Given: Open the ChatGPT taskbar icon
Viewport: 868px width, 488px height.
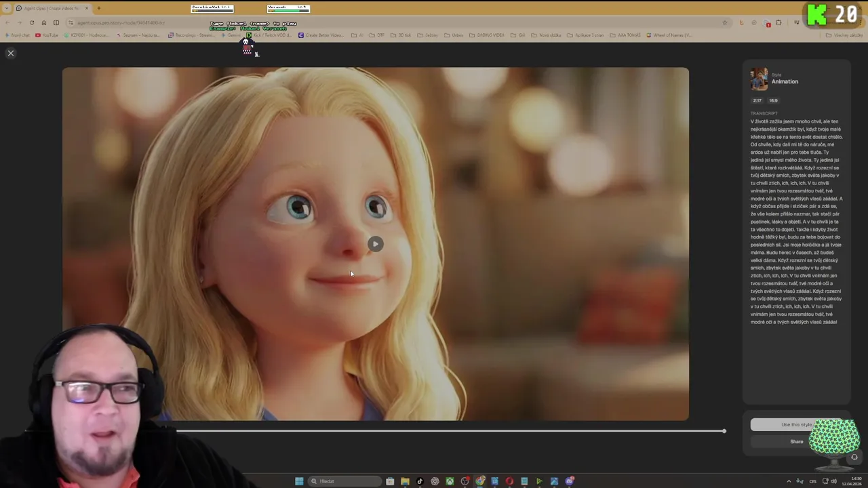Looking at the screenshot, I should pos(435,481).
